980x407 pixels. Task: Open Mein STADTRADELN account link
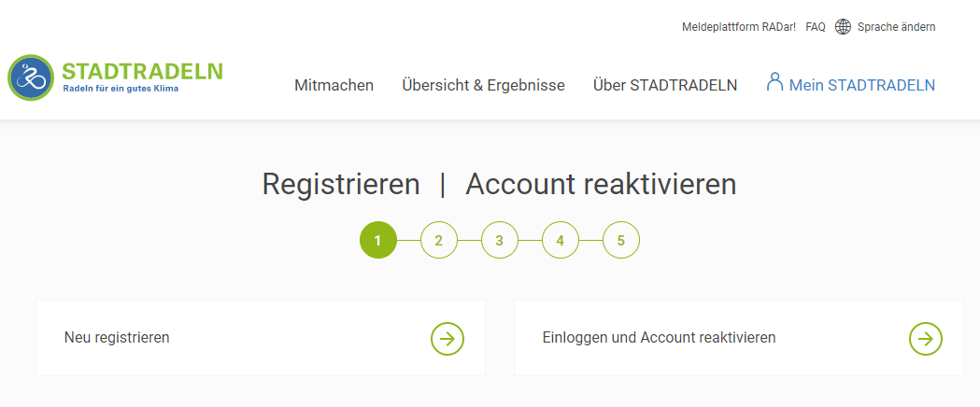(851, 84)
